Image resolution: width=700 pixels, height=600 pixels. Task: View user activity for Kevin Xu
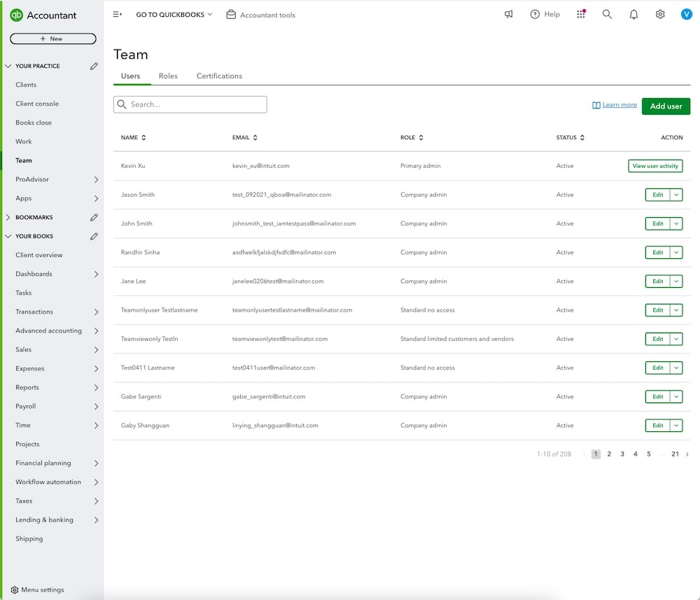click(655, 166)
